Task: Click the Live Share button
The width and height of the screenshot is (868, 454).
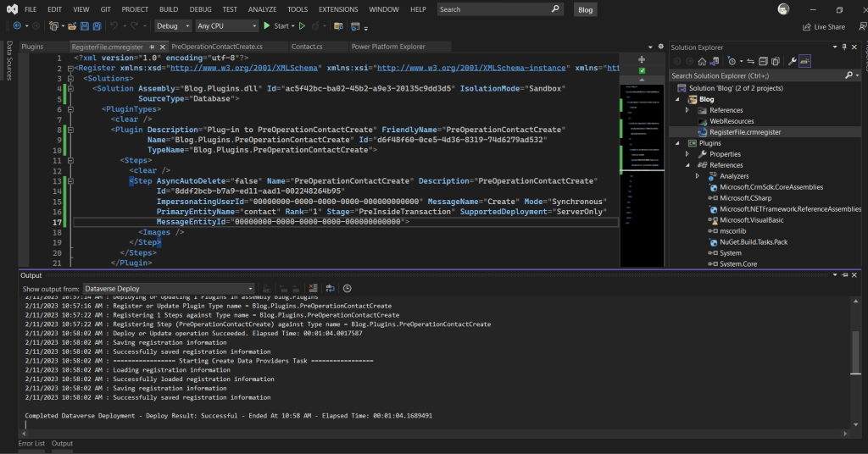Action: (x=824, y=26)
